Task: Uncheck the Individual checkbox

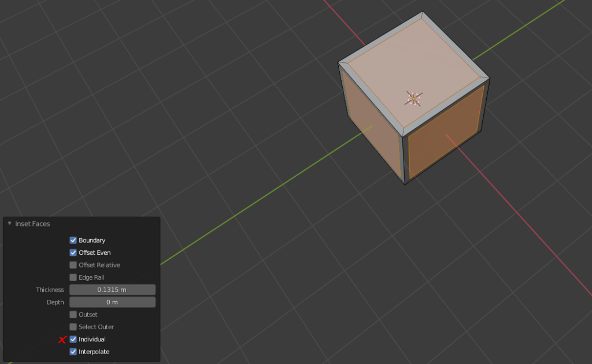Action: (73, 340)
